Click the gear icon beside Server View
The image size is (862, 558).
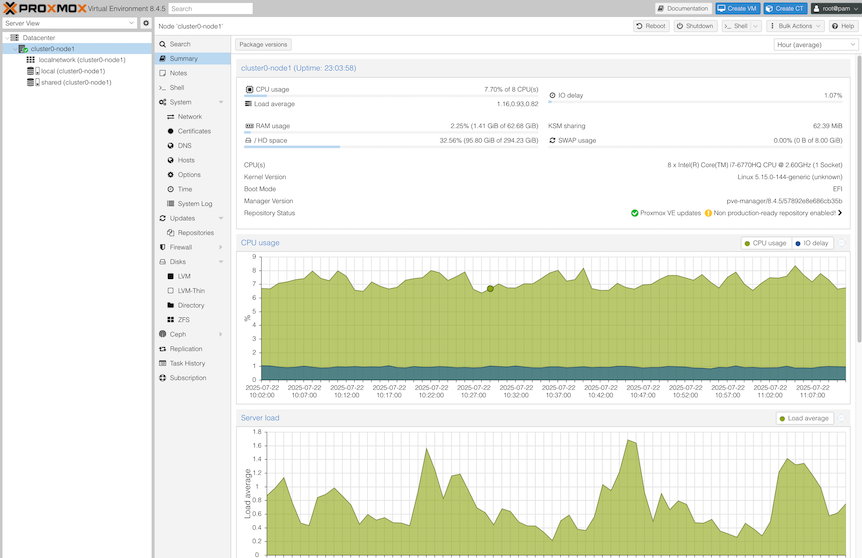pos(146,23)
